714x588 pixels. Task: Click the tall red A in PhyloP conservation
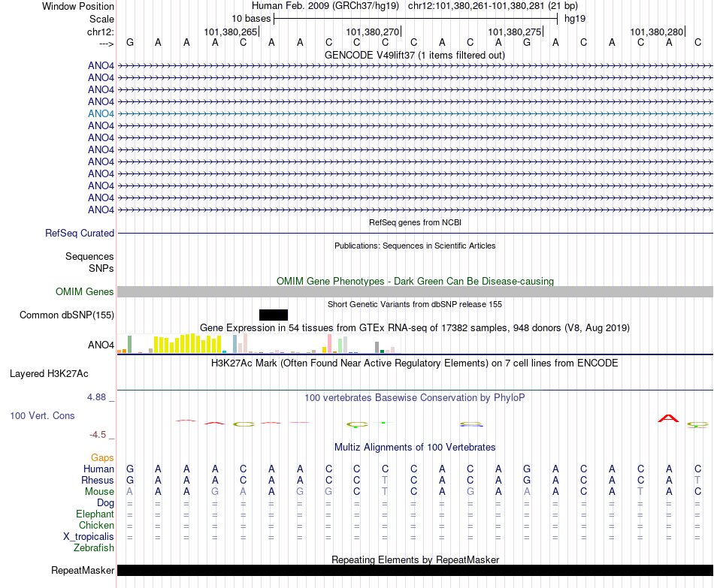click(x=668, y=418)
